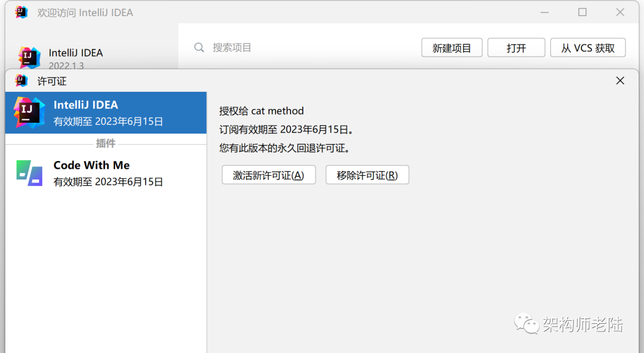Click the search magnifier icon
This screenshot has width=644, height=353.
coord(199,48)
